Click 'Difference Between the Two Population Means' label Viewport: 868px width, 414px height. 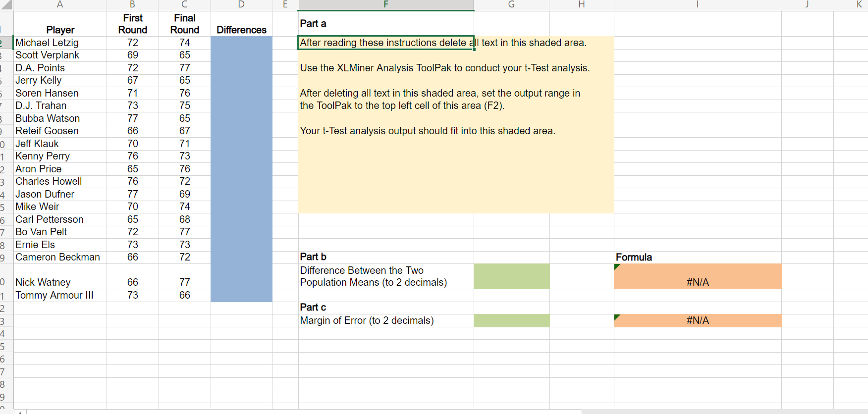374,276
